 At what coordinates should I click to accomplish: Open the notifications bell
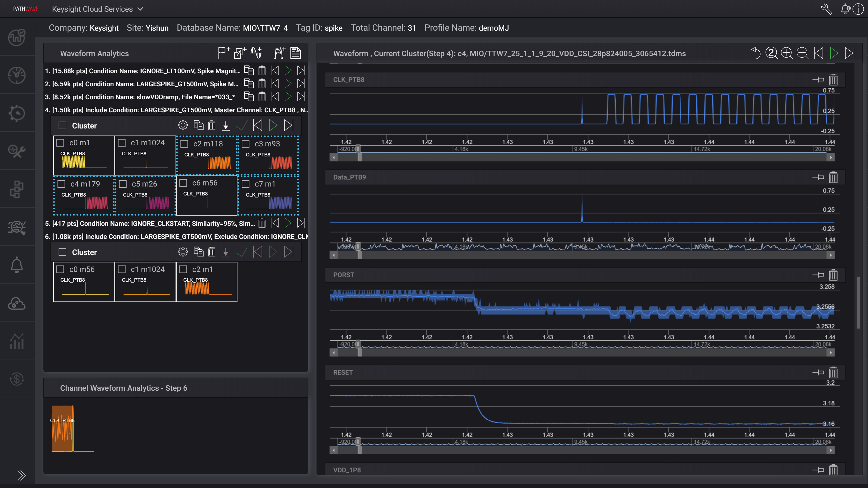pos(845,9)
